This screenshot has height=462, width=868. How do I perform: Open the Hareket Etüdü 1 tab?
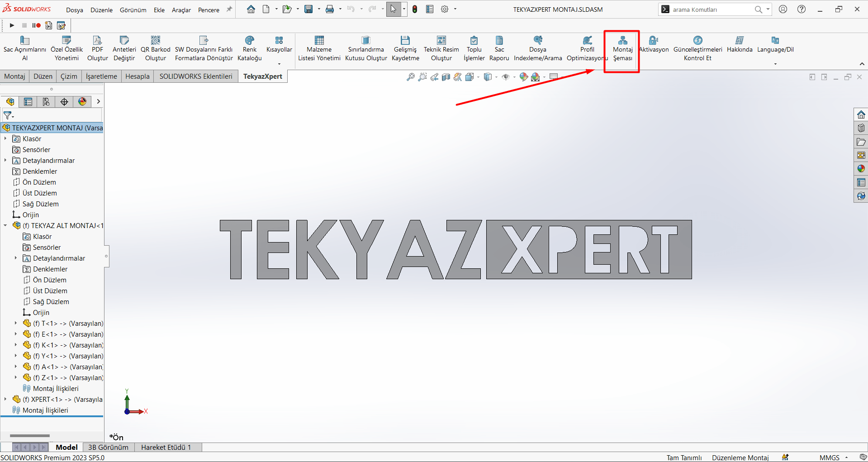click(166, 447)
